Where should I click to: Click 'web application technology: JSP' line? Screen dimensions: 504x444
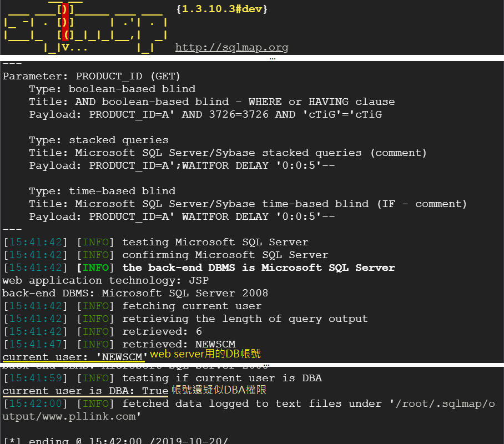(x=105, y=281)
